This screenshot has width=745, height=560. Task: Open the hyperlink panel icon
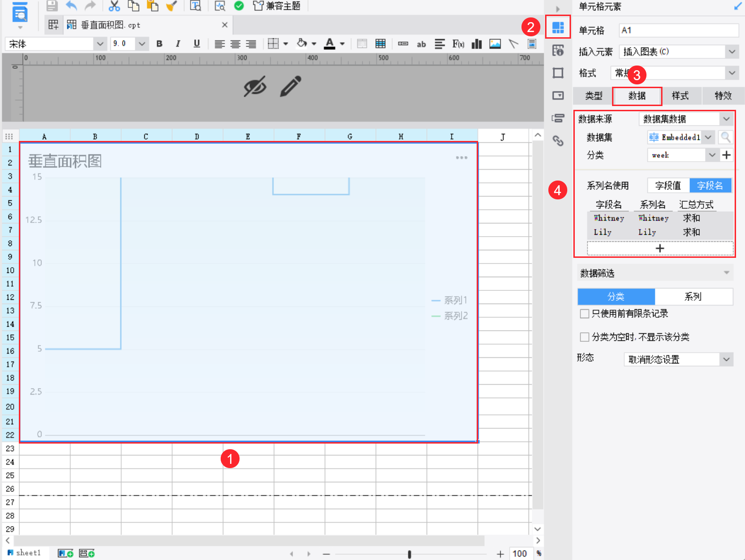pyautogui.click(x=558, y=140)
